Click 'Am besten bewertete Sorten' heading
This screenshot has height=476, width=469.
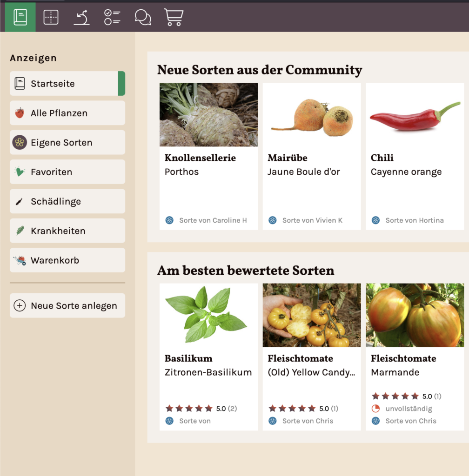tap(246, 270)
